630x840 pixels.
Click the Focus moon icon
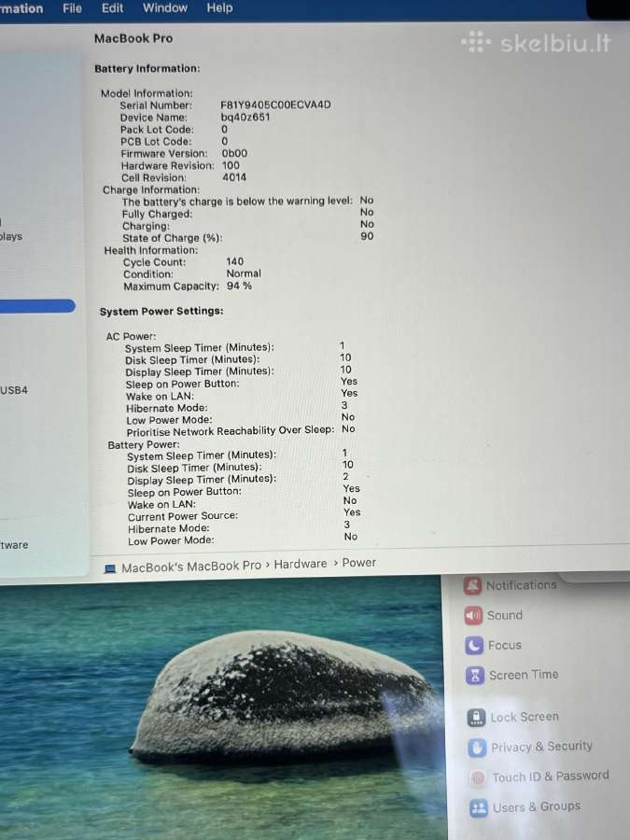coord(475,646)
